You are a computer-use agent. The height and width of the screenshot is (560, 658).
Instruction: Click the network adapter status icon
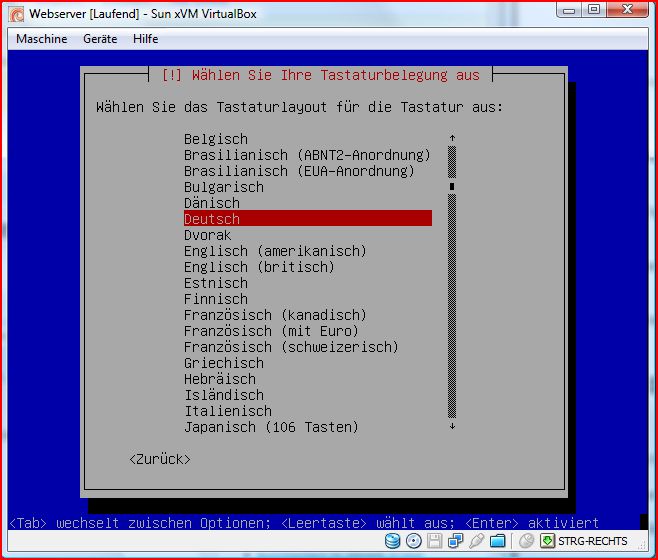pos(456,541)
